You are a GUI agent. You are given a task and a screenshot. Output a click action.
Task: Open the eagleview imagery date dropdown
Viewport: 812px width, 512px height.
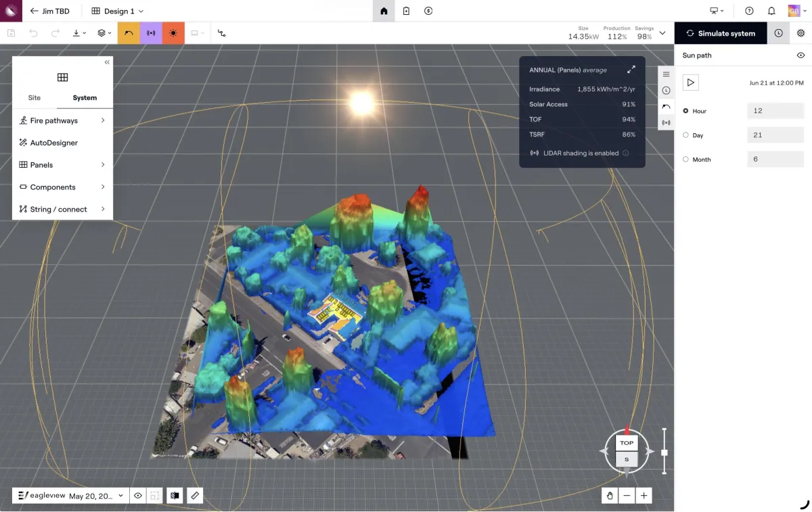[70, 496]
